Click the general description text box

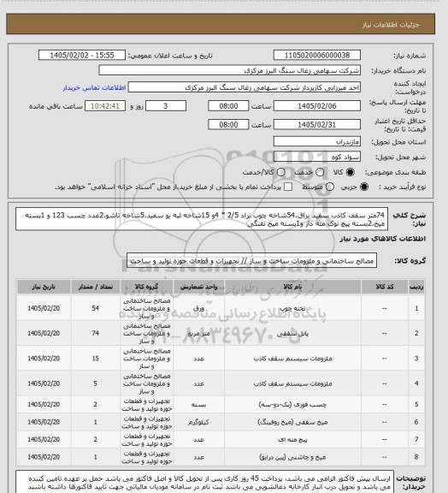coord(202,219)
